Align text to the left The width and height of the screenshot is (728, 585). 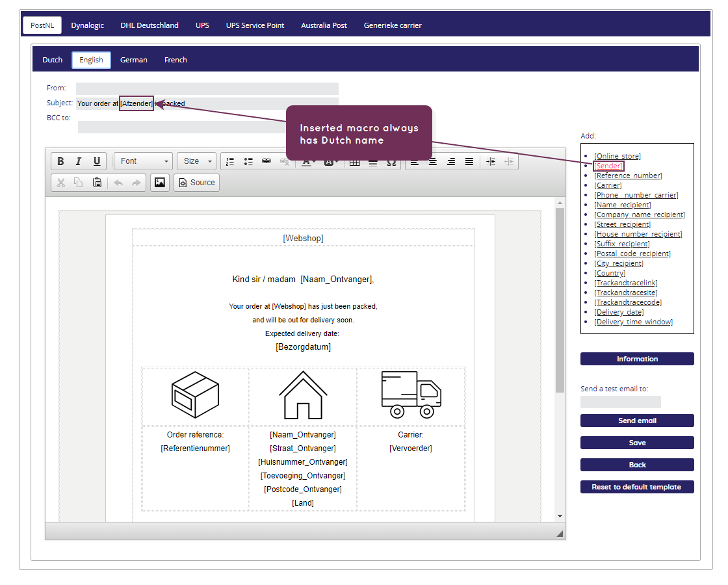(x=415, y=162)
